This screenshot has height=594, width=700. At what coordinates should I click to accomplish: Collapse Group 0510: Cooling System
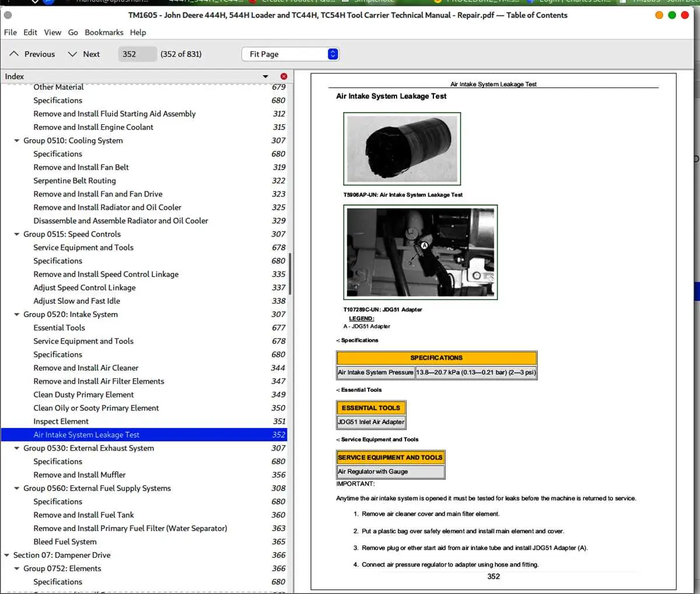click(17, 140)
